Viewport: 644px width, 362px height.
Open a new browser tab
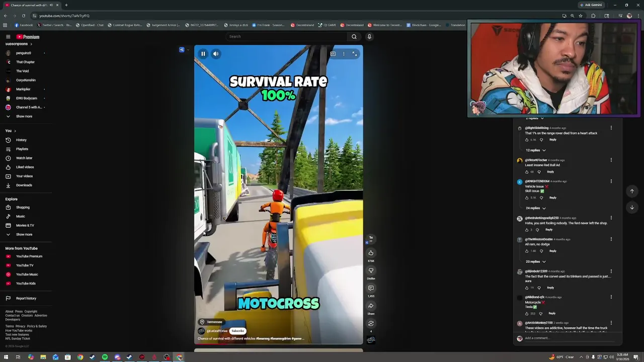pyautogui.click(x=66, y=5)
